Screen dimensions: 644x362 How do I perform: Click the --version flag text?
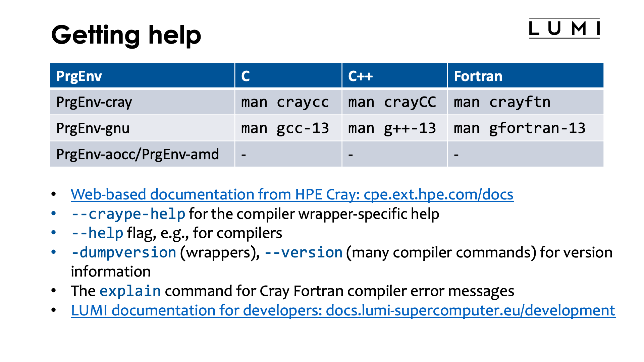304,253
